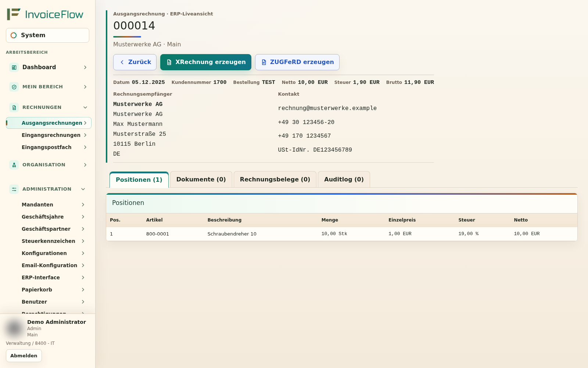This screenshot has height=368, width=588.
Task: Open the Dokumente (0) tab
Action: point(201,179)
